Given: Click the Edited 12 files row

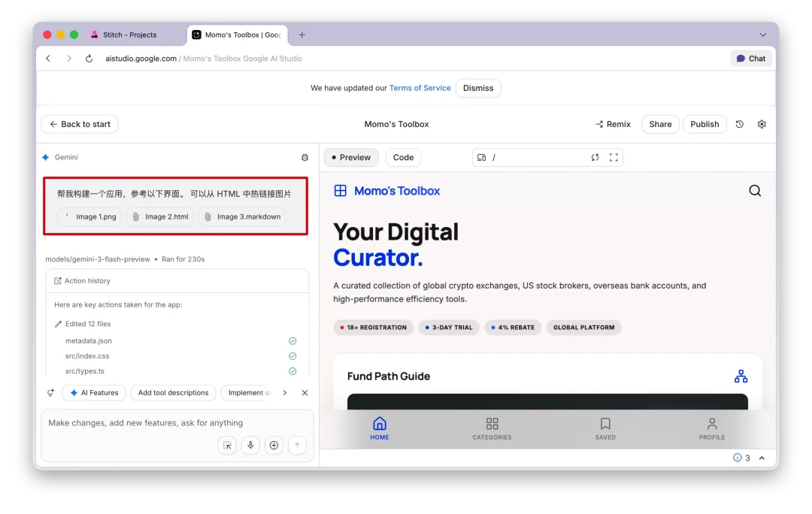Looking at the screenshot, I should click(83, 324).
